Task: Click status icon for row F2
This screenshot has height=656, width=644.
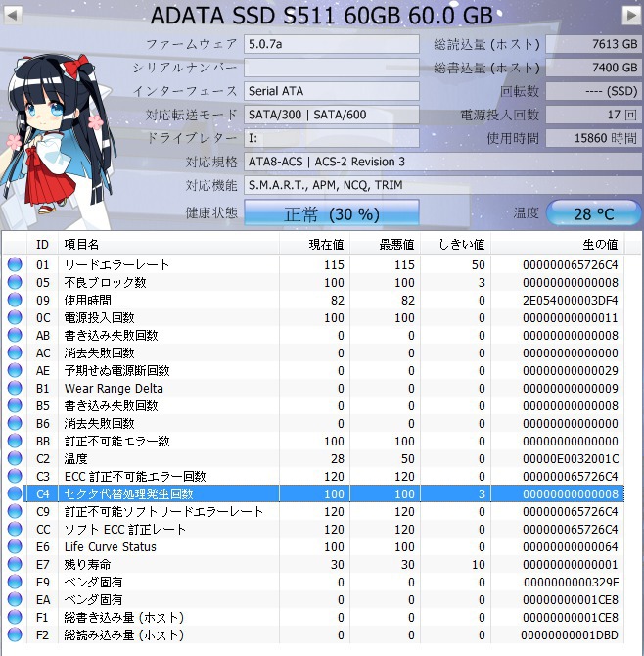Action: click(15, 634)
